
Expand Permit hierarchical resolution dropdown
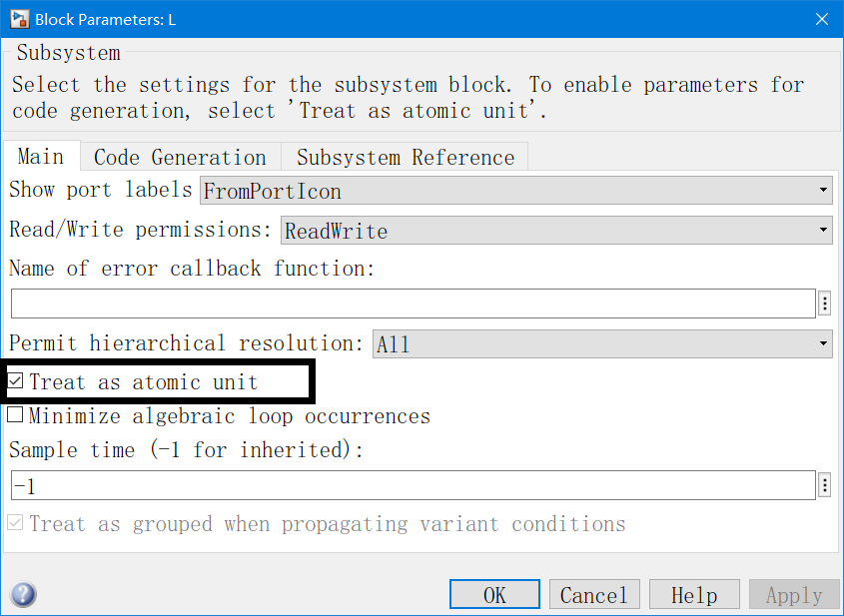601,344
